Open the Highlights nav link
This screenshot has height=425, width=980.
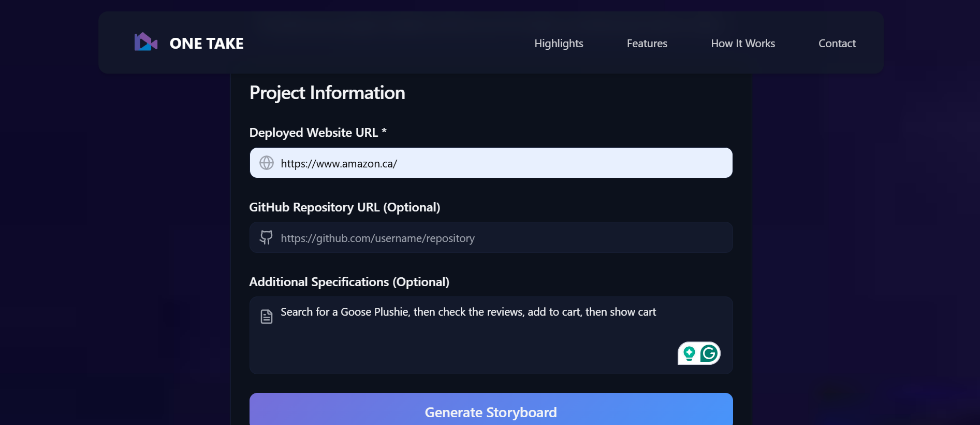[559, 44]
